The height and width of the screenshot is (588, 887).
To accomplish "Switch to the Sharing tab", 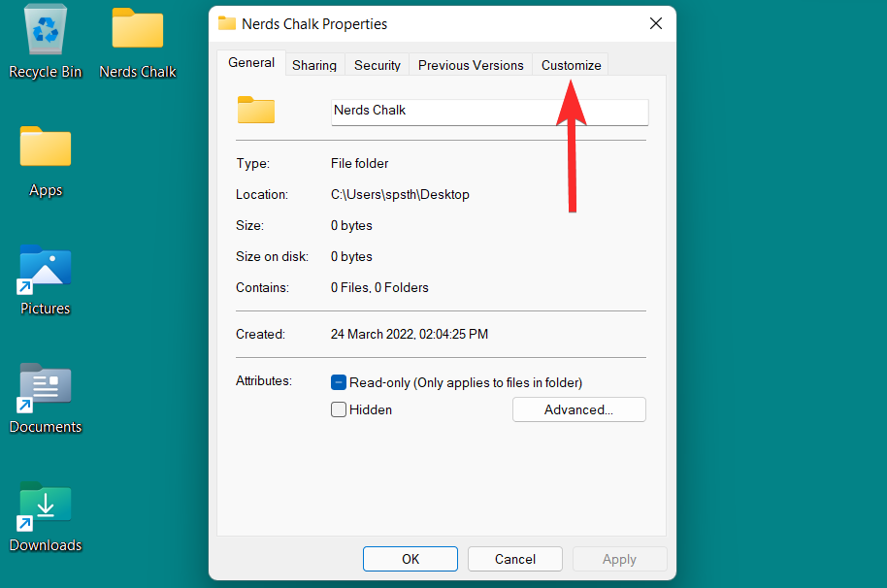I will pos(314,65).
